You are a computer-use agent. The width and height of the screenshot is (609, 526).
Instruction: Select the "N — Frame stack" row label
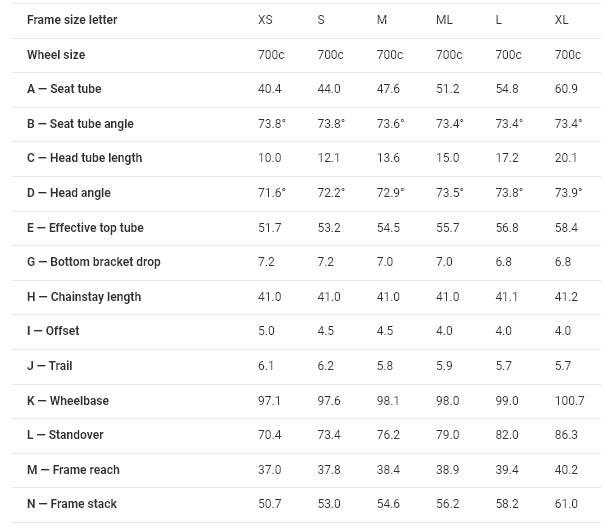pos(72,504)
